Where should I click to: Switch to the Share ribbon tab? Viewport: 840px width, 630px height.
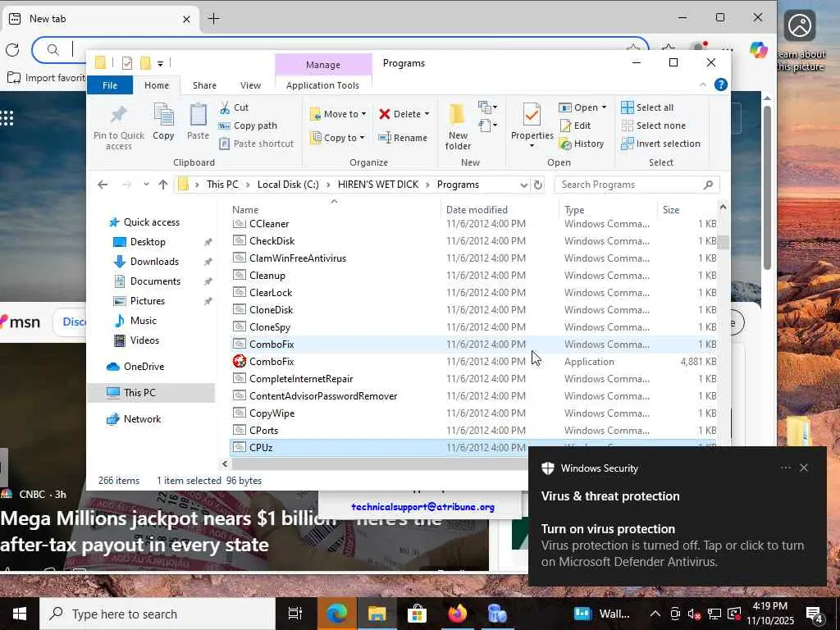pyautogui.click(x=204, y=85)
